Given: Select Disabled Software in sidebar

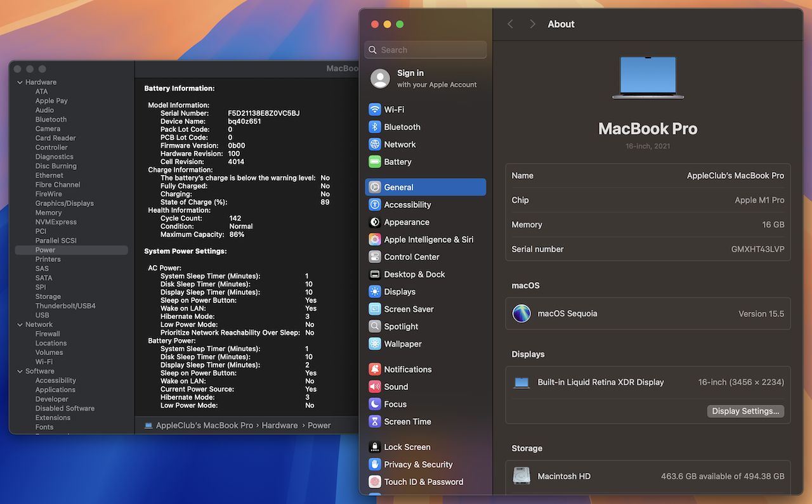Looking at the screenshot, I should pyautogui.click(x=65, y=409).
